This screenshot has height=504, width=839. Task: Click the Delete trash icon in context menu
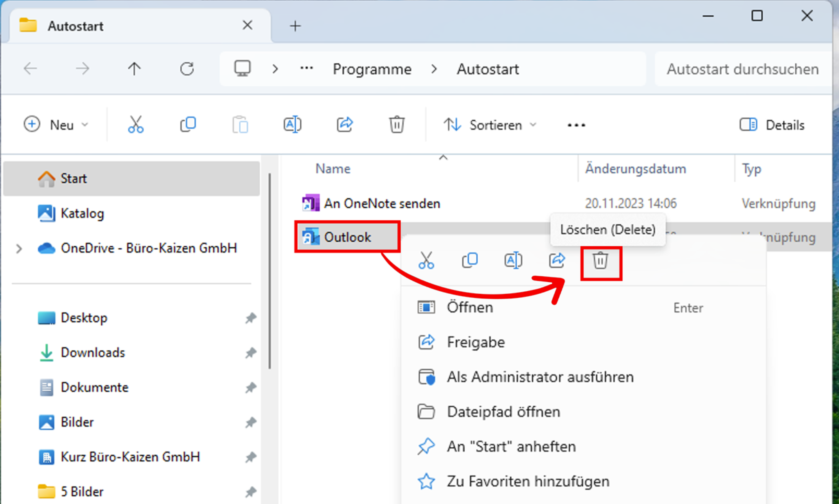click(600, 261)
